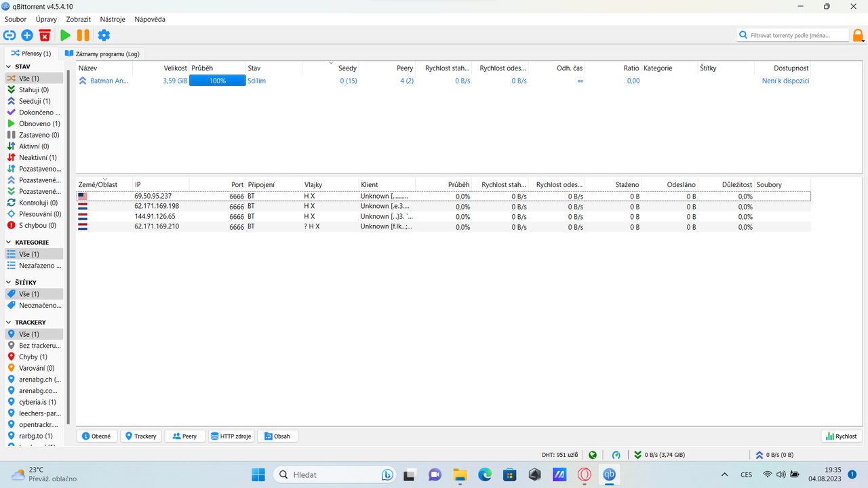Delete the selected torrent with trash icon
Screen dimensions: 868x488
(x=46, y=35)
